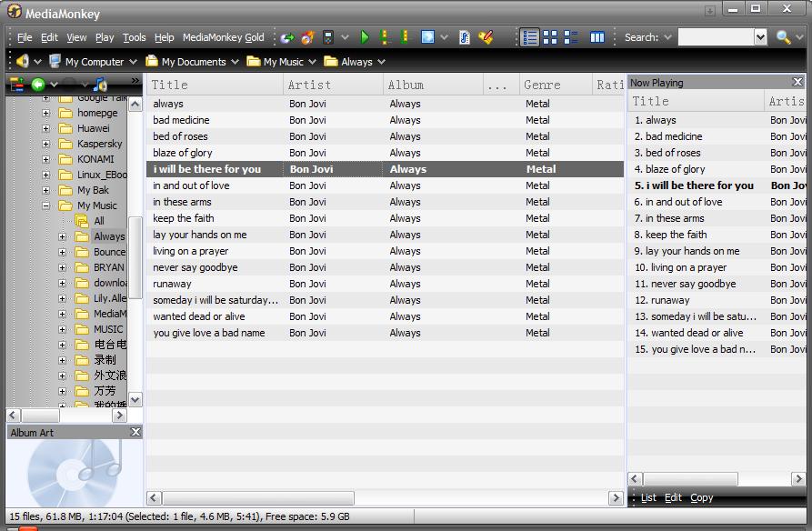This screenshot has width=812, height=531.
Task: Open the portable device dropdown arrow
Action: click(345, 37)
